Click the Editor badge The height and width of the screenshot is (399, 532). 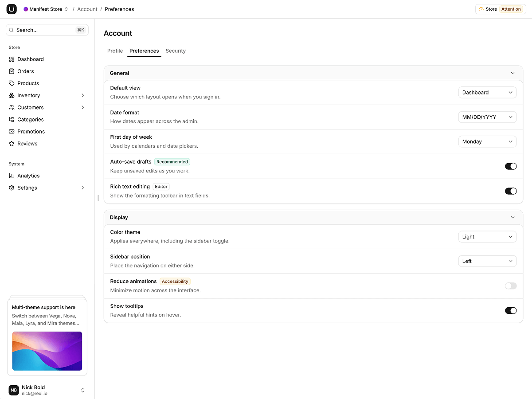[161, 187]
